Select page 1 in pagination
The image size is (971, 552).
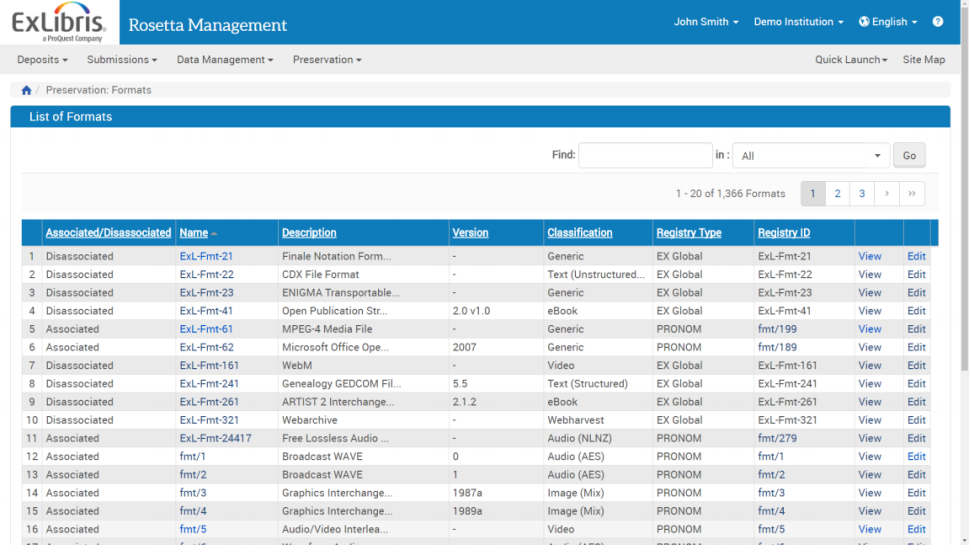tap(812, 194)
